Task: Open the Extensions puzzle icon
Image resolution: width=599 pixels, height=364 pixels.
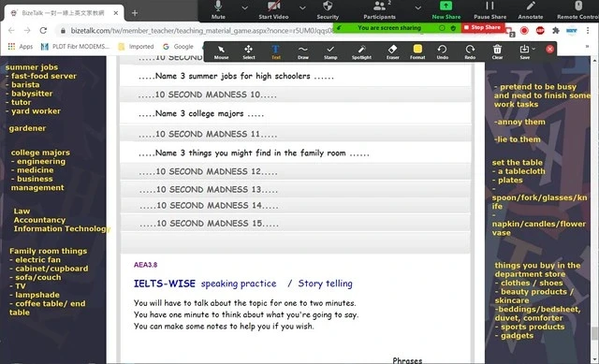Action: [x=556, y=31]
